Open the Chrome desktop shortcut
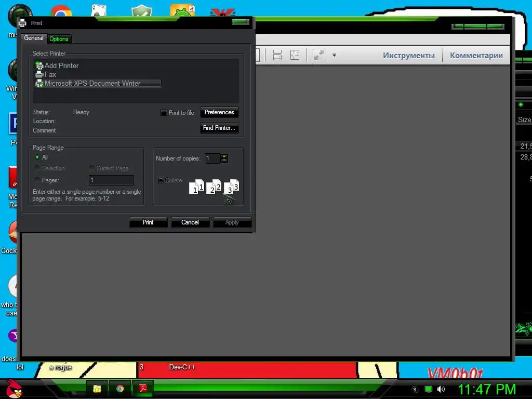Viewport: 532px width, 399px height. (x=61, y=11)
